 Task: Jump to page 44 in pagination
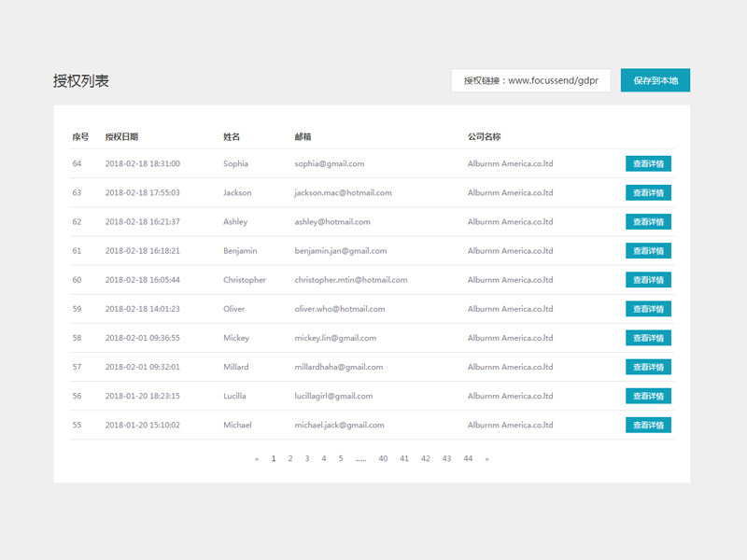click(x=468, y=458)
